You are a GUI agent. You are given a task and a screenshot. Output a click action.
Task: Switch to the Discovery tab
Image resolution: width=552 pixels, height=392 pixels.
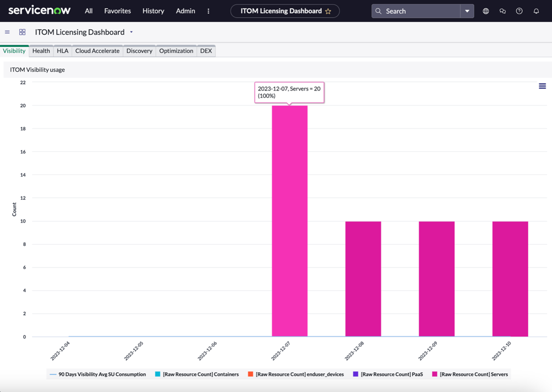pyautogui.click(x=140, y=51)
